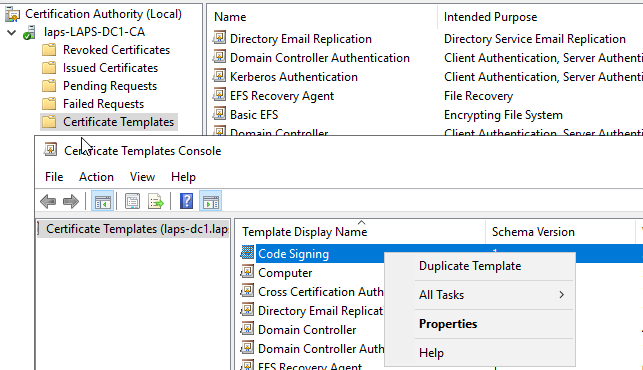Click the Forward arrow toolbar icon
This screenshot has width=643, height=370.
[x=71, y=201]
